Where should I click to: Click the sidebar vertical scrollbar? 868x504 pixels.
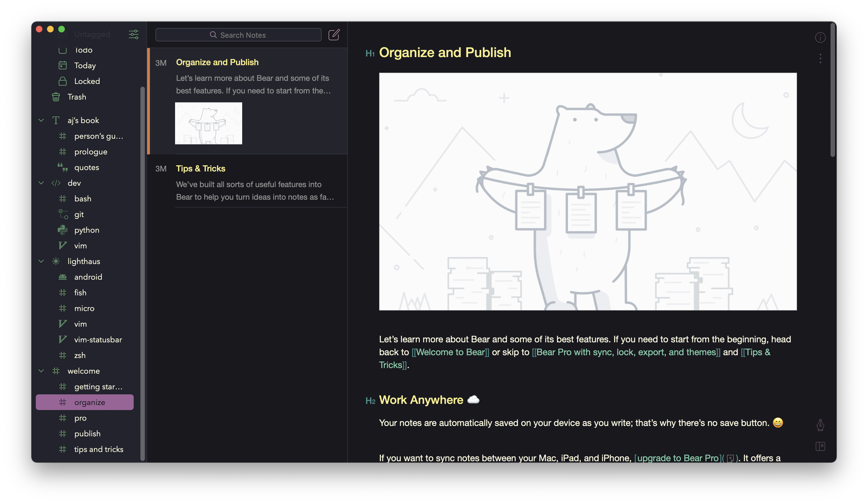point(142,274)
